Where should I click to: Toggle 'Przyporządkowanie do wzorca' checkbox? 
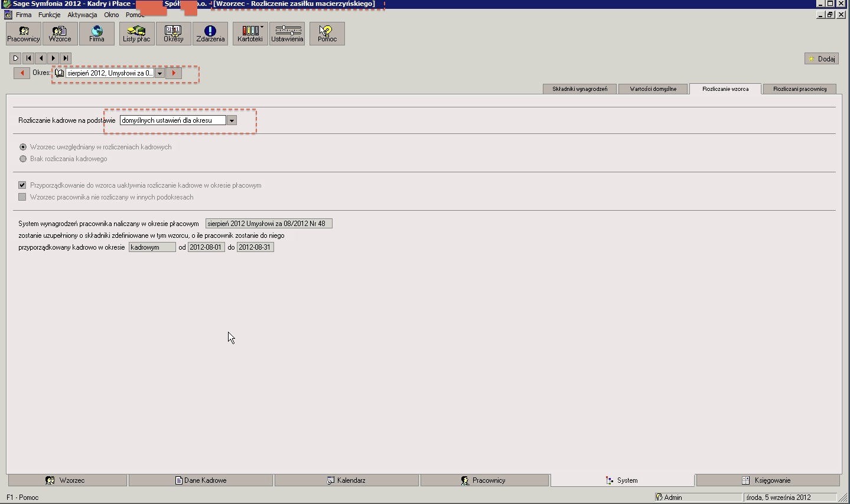pos(22,185)
